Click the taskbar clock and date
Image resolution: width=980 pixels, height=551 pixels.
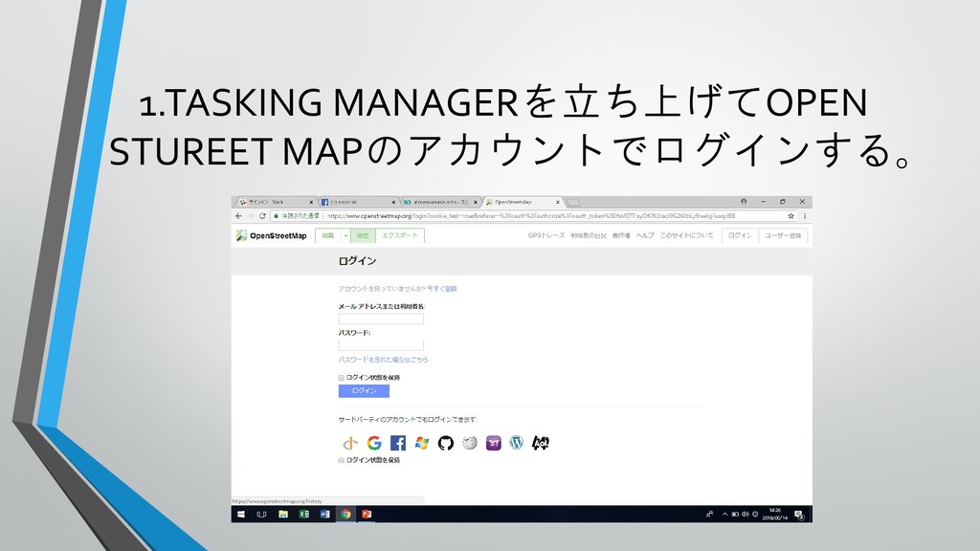[774, 514]
